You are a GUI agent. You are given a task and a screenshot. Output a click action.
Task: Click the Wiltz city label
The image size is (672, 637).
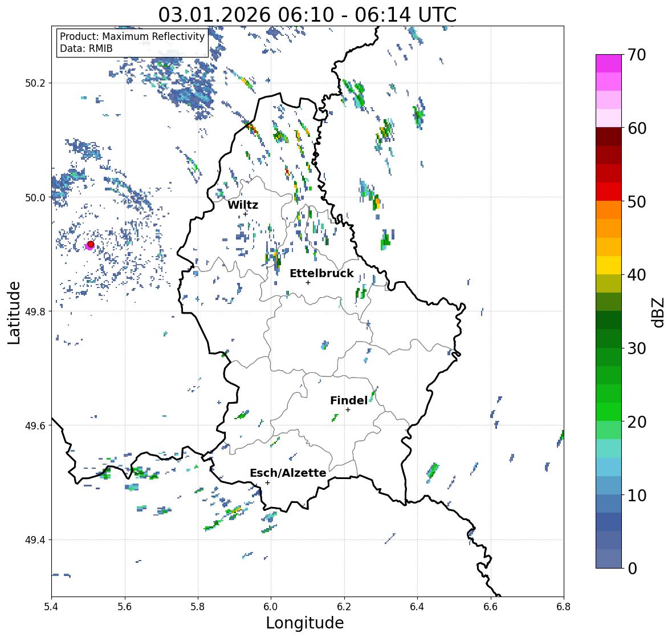pos(243,205)
